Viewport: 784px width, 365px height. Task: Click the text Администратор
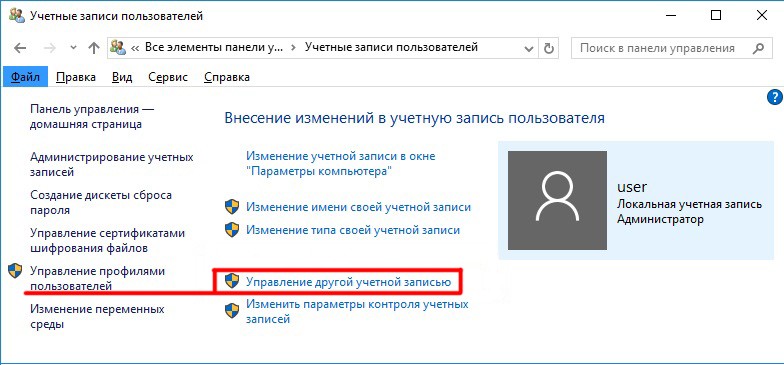tap(660, 219)
